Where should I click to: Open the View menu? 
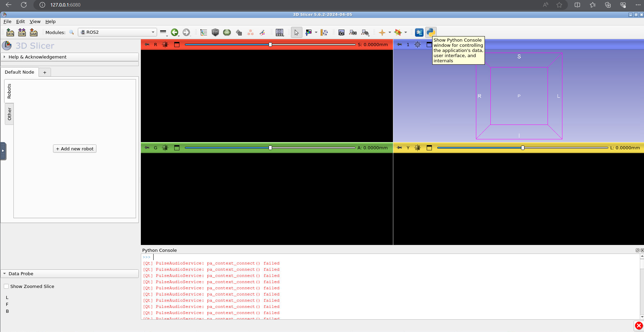pyautogui.click(x=35, y=21)
